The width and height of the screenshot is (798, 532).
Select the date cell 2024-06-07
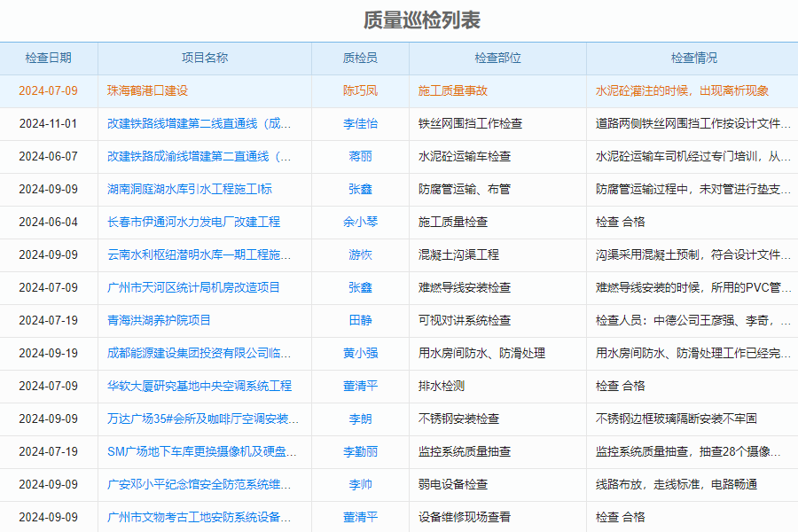click(49, 156)
